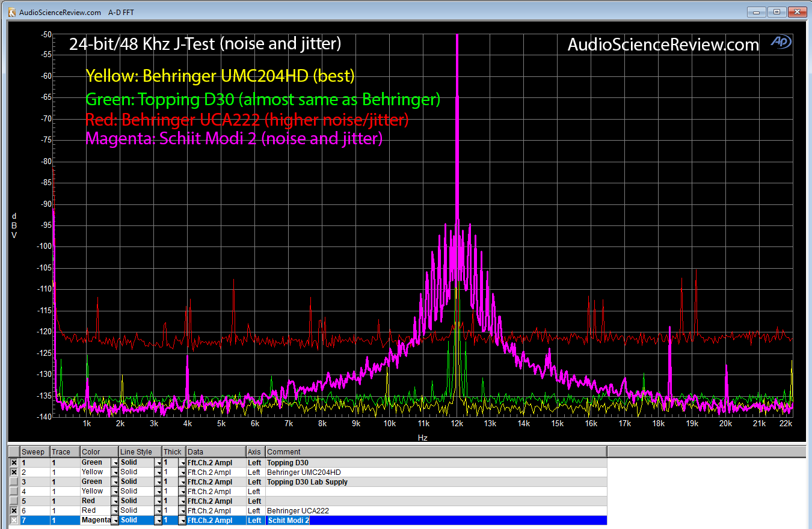
Task: Click the Line Style column header
Action: [140, 452]
